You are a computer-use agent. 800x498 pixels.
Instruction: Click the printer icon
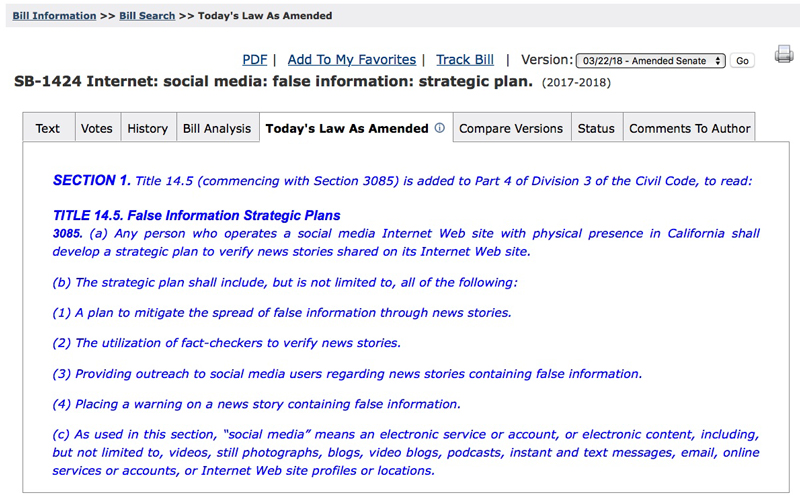(784, 54)
